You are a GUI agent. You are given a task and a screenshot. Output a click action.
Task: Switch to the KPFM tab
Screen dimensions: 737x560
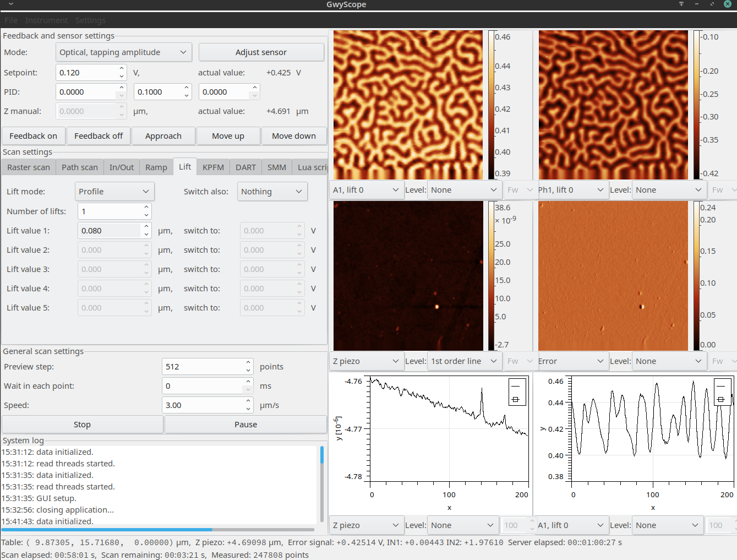pyautogui.click(x=213, y=167)
